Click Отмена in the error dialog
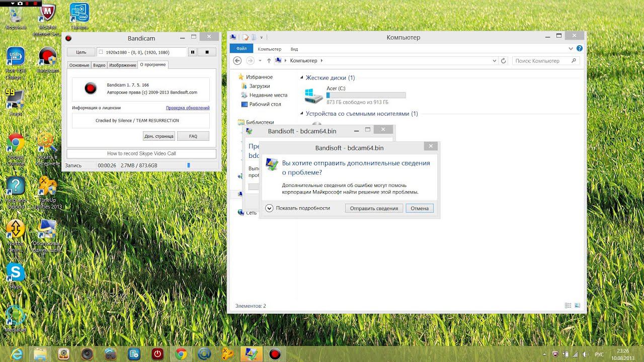Image resolution: width=644 pixels, height=362 pixels. [419, 208]
